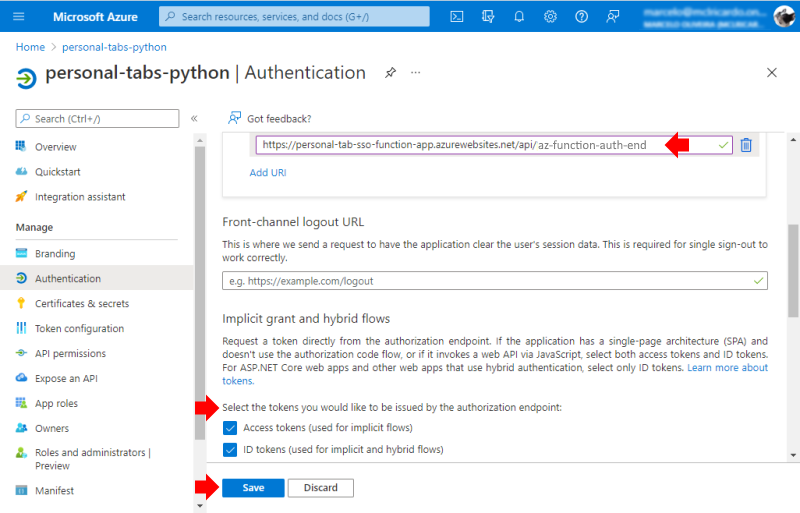
Task: Click sidebar scrollbar up arrow
Action: pos(199,140)
